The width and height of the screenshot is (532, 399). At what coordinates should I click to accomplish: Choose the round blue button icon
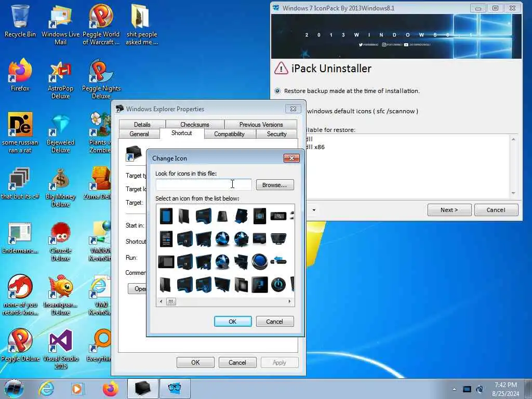(x=260, y=262)
